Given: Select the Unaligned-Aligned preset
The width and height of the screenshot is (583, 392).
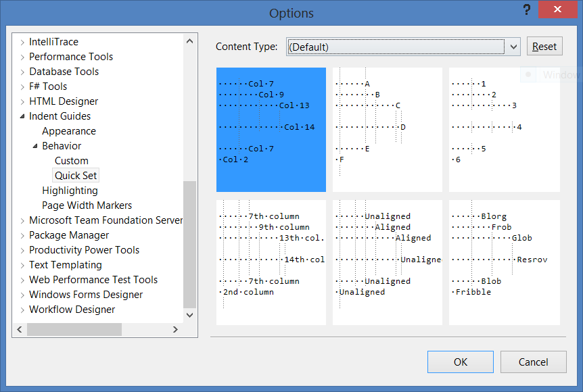Looking at the screenshot, I should click(x=387, y=262).
